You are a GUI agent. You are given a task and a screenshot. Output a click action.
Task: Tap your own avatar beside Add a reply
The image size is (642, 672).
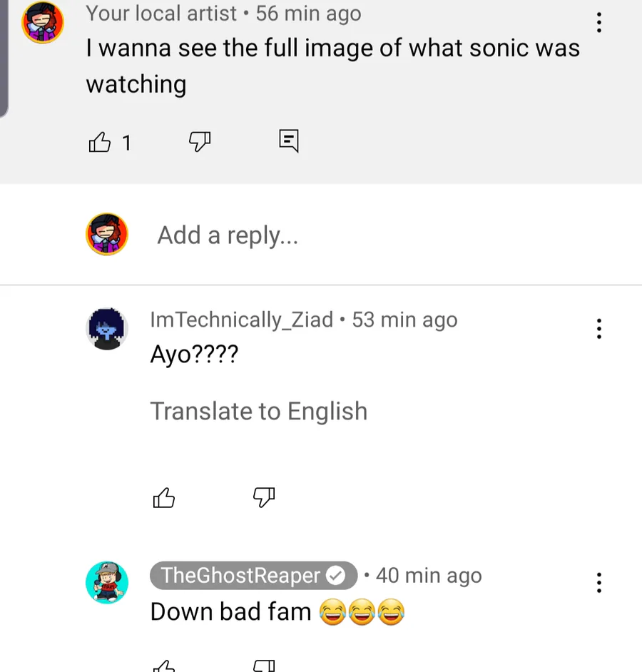(x=107, y=234)
